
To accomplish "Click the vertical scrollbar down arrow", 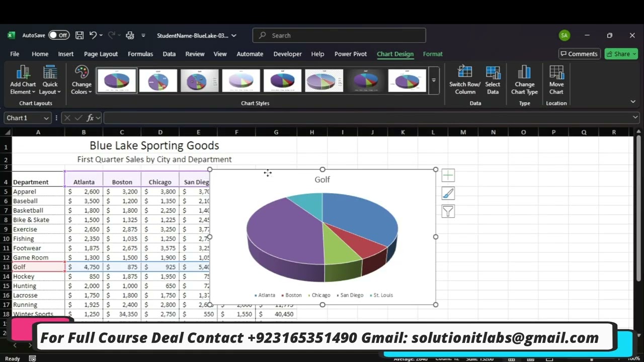I will coord(639,335).
